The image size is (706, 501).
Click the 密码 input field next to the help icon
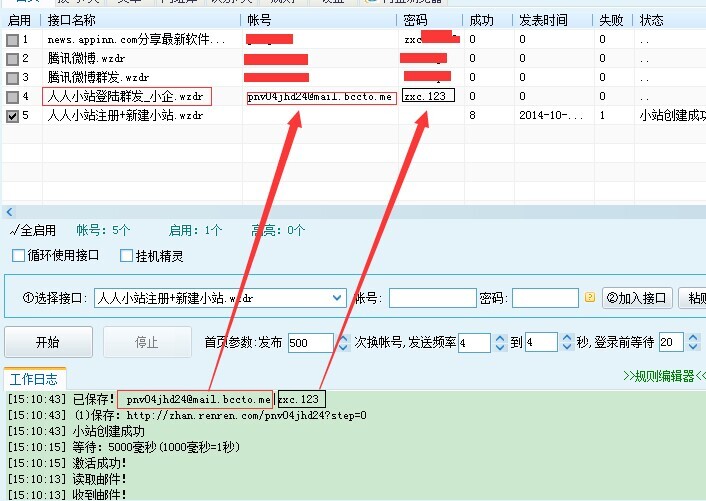click(x=545, y=298)
